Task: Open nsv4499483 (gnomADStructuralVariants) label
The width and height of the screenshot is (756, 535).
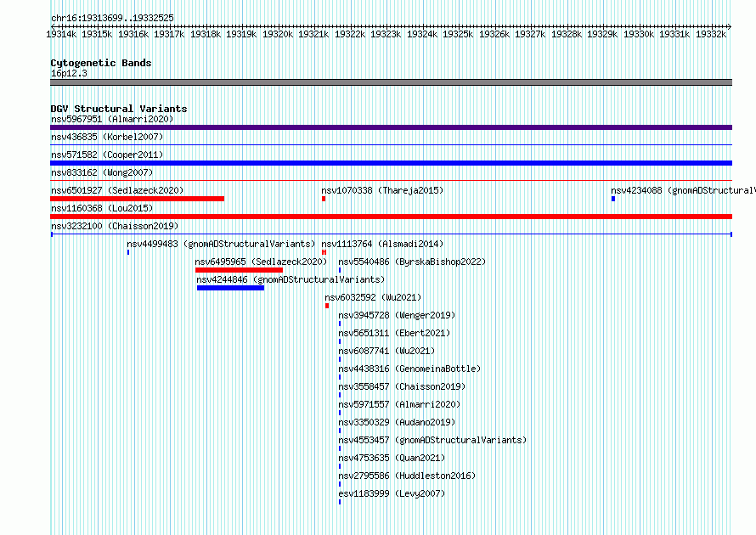Action: pyautogui.click(x=221, y=244)
